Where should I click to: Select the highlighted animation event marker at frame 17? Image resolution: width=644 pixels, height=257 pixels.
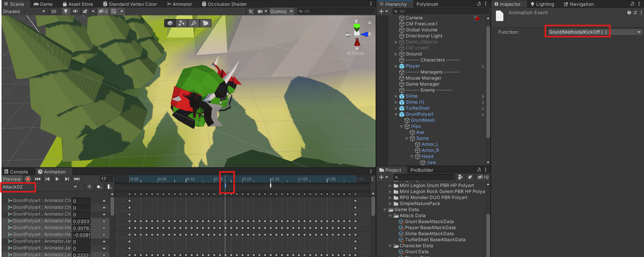(x=225, y=185)
